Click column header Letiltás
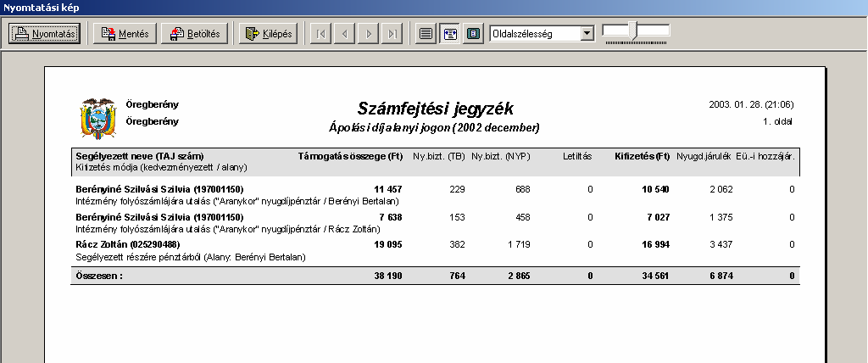The width and height of the screenshot is (868, 363). tap(576, 156)
